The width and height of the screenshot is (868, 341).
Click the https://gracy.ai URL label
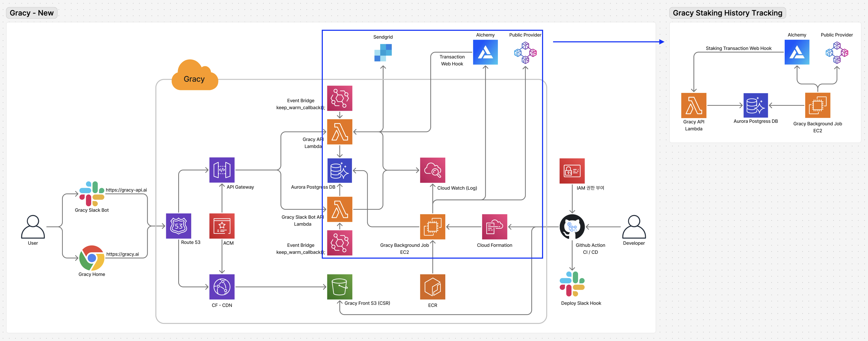(x=122, y=254)
